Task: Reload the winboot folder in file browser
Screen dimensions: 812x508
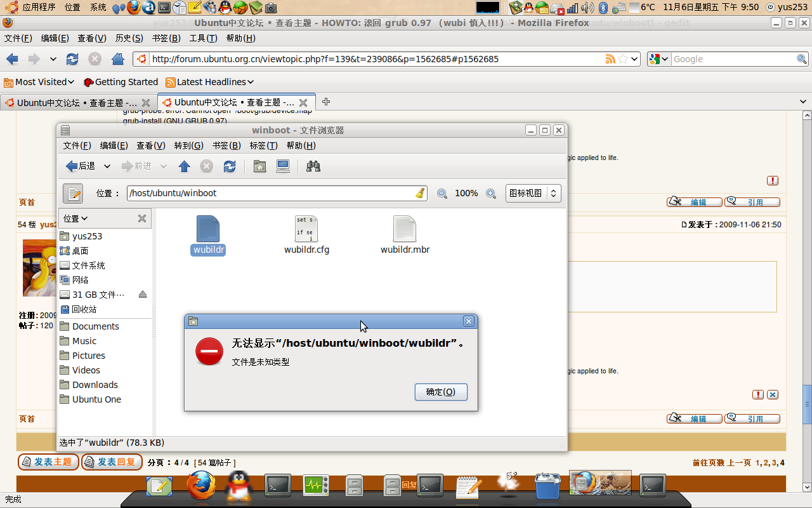Action: tap(230, 166)
